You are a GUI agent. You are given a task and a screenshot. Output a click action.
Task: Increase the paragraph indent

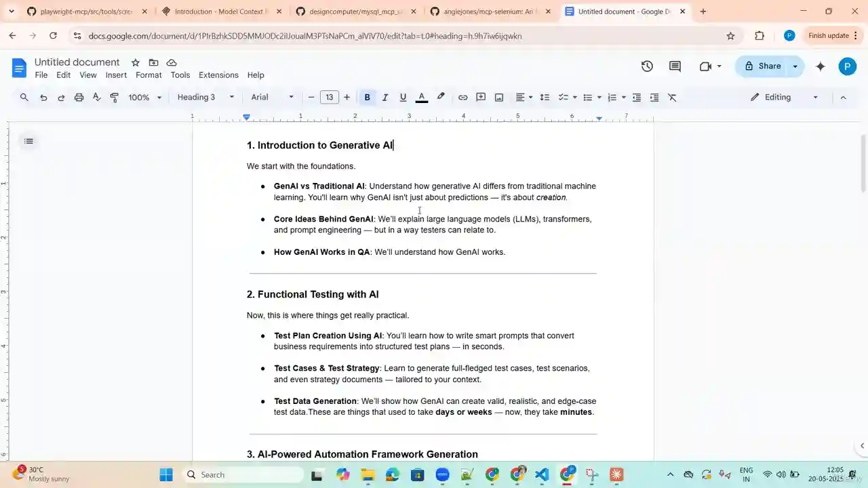(x=654, y=98)
